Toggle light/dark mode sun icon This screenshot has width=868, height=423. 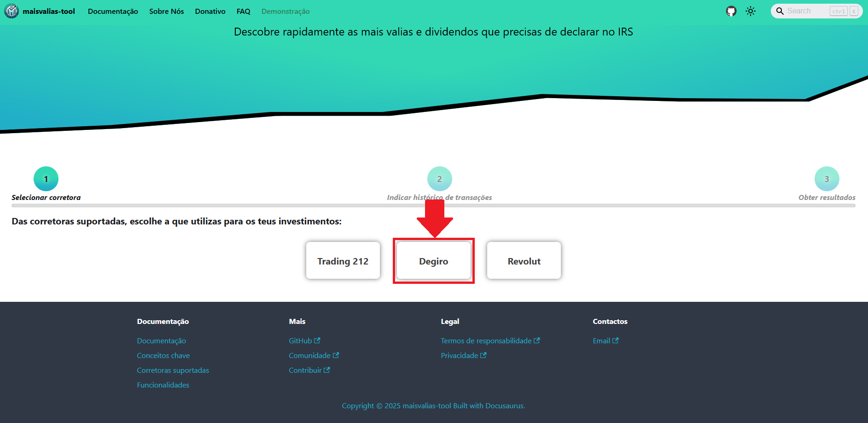[751, 11]
